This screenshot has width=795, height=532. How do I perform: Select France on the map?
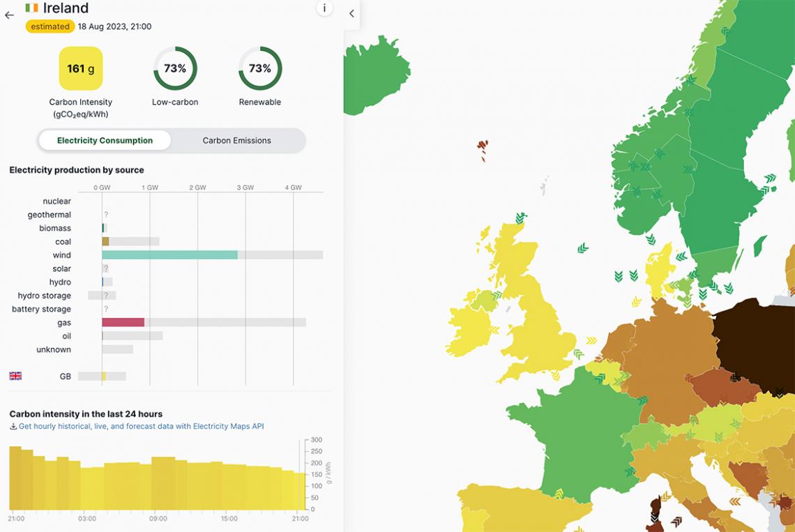572,432
